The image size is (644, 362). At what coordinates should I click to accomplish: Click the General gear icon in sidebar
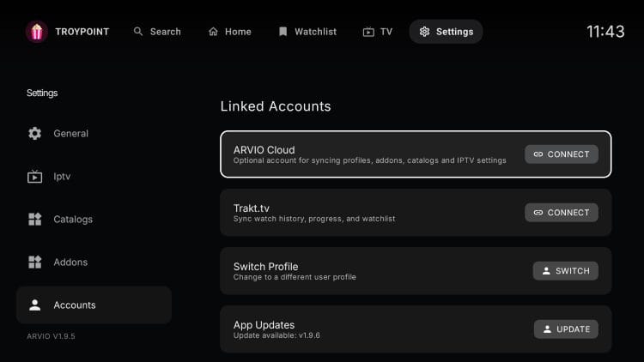click(35, 133)
